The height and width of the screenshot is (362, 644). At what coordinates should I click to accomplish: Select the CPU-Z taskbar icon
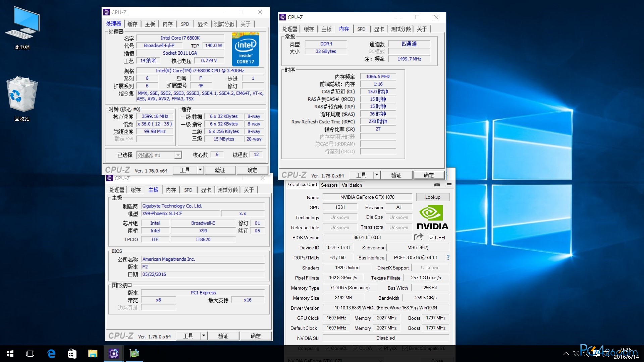click(x=114, y=354)
